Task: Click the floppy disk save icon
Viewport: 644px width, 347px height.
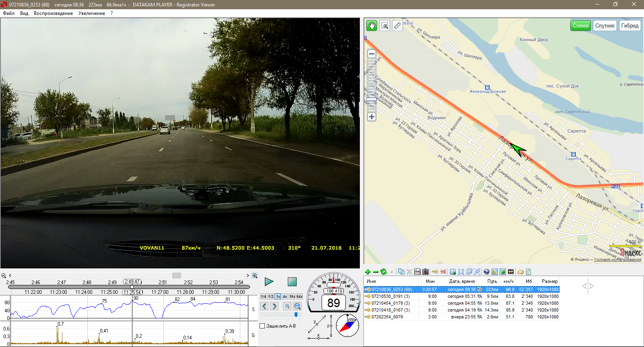Action: 417,272
